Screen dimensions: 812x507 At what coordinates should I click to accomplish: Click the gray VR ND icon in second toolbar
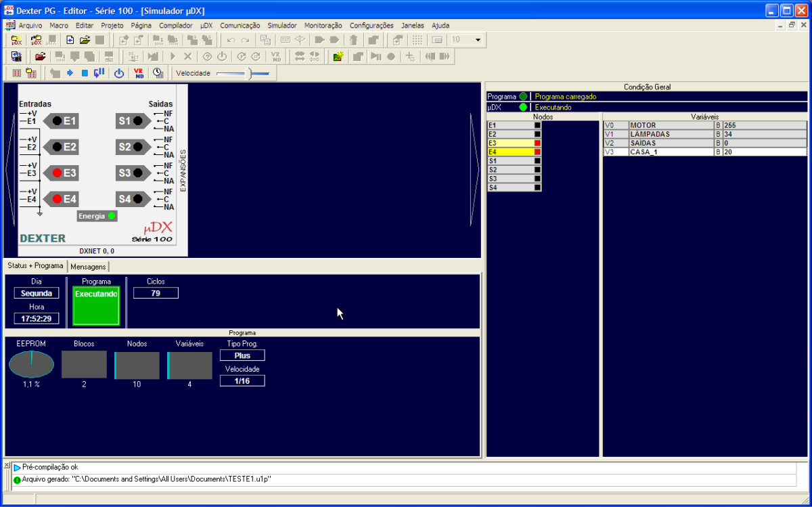[x=276, y=56]
